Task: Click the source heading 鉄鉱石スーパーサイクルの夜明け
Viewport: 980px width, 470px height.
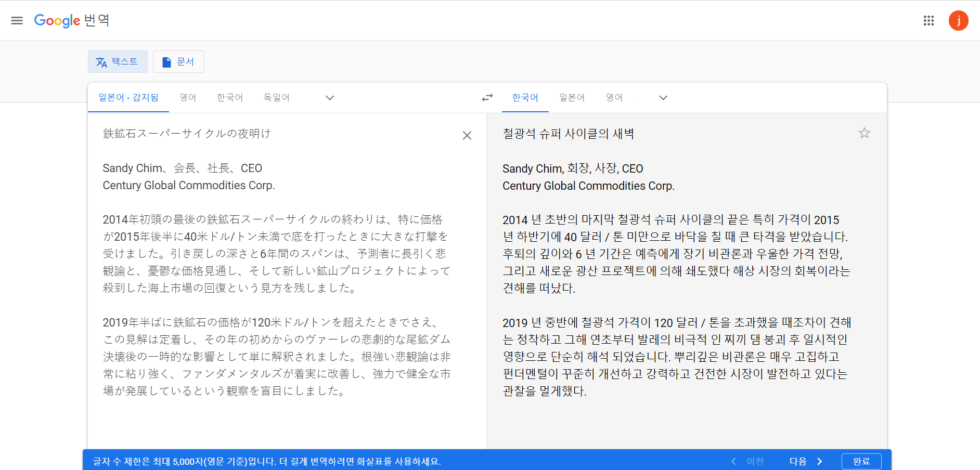Action: point(187,134)
